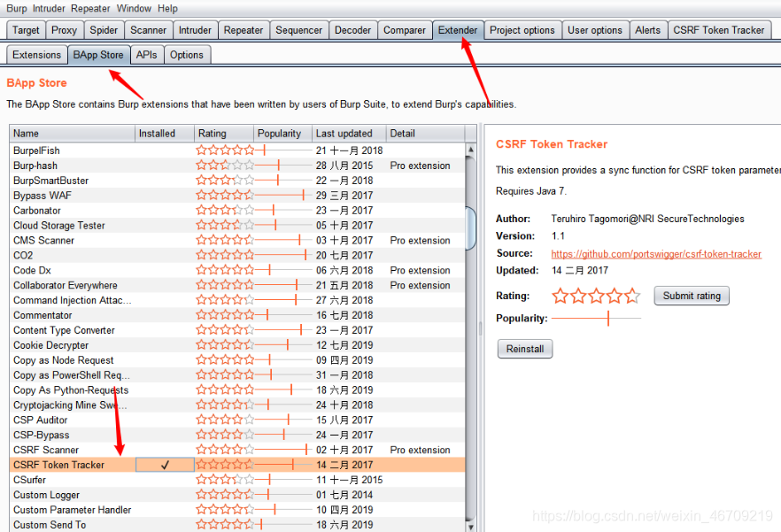The height and width of the screenshot is (532, 781).
Task: Select the BurpSmartBuster extension row
Action: pos(237,181)
